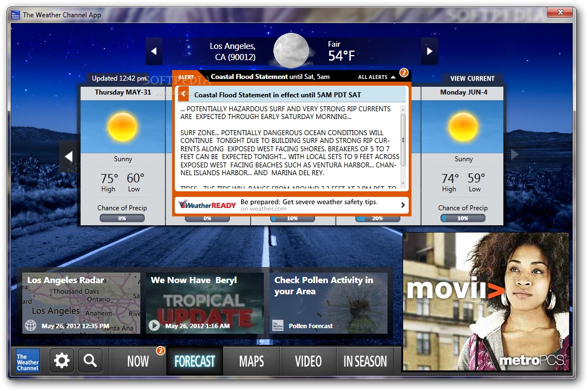This screenshot has height=391, width=588.
Task: Click the sun icon for Thursday MAY-31
Action: (x=122, y=127)
